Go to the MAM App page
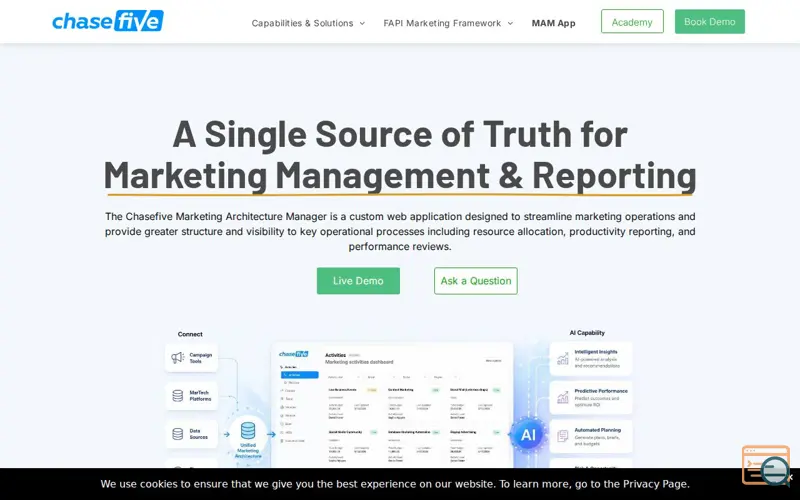 (x=554, y=23)
